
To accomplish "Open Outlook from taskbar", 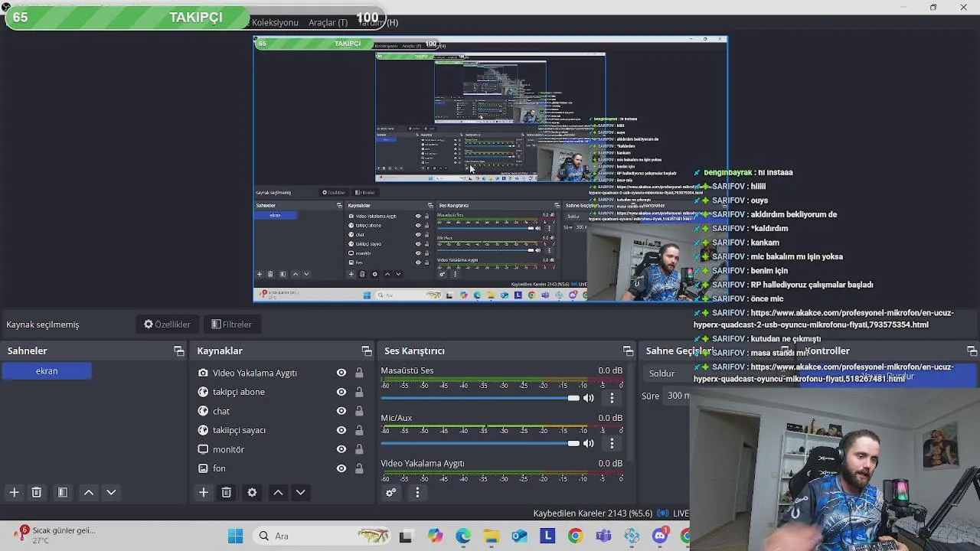I will click(x=519, y=536).
